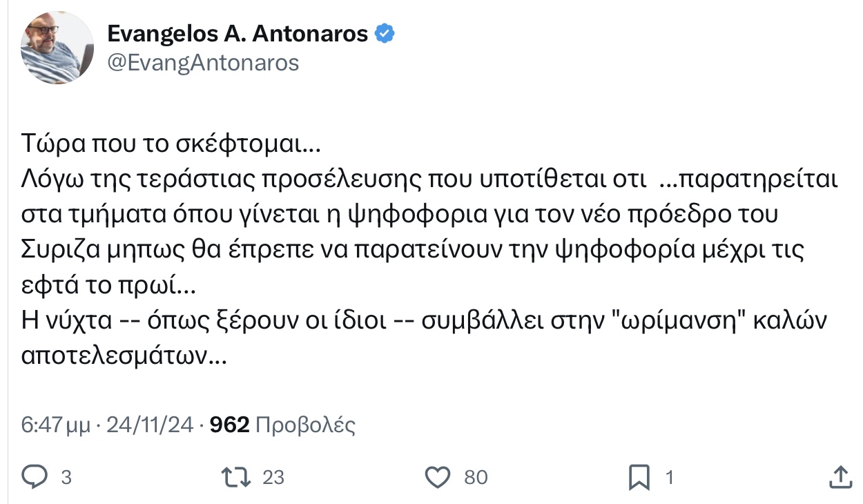Click the bookmark count 1

[670, 478]
